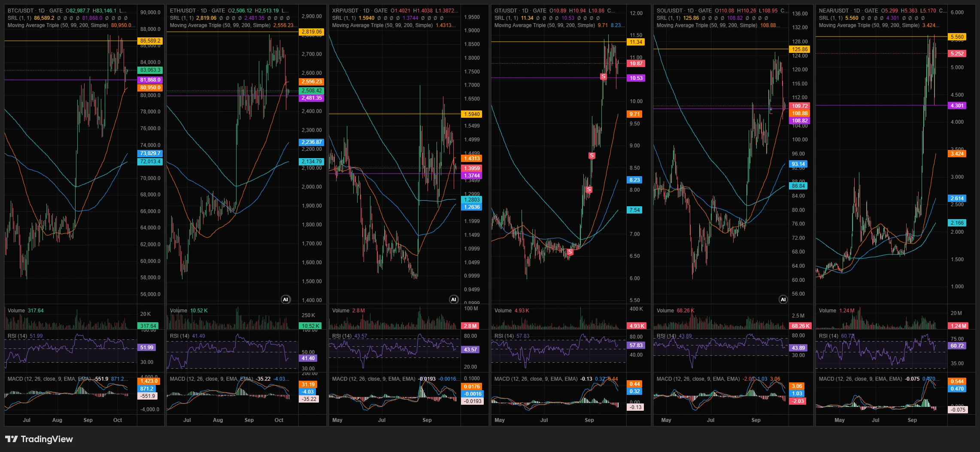Click the lowest S marker on the GT/USDT chart

tap(570, 252)
